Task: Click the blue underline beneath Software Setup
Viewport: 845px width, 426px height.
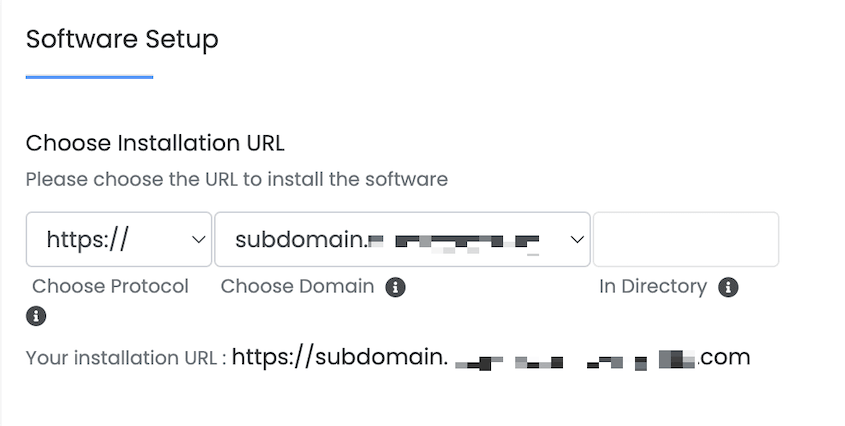Action: [x=89, y=76]
